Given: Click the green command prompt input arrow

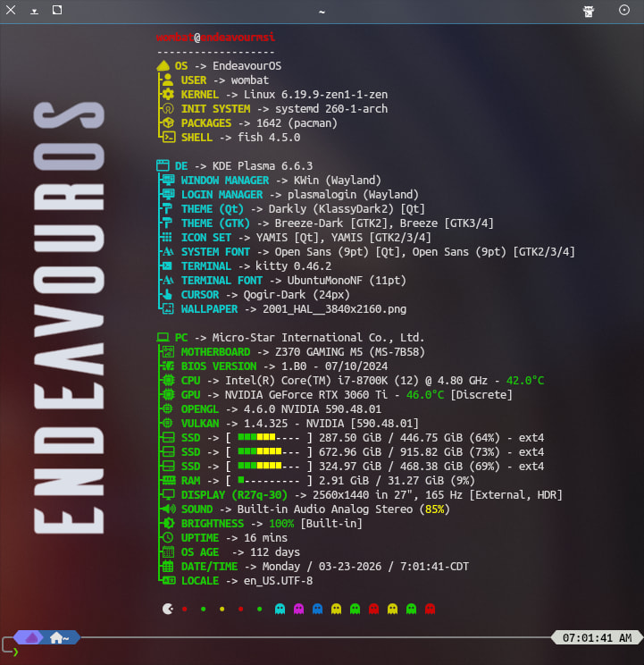Looking at the screenshot, I should pos(15,652).
